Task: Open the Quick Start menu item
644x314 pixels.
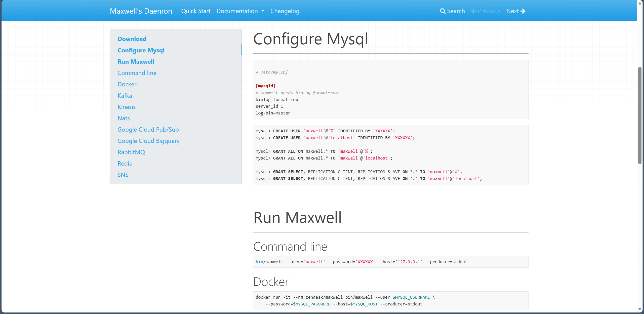Action: coord(196,11)
